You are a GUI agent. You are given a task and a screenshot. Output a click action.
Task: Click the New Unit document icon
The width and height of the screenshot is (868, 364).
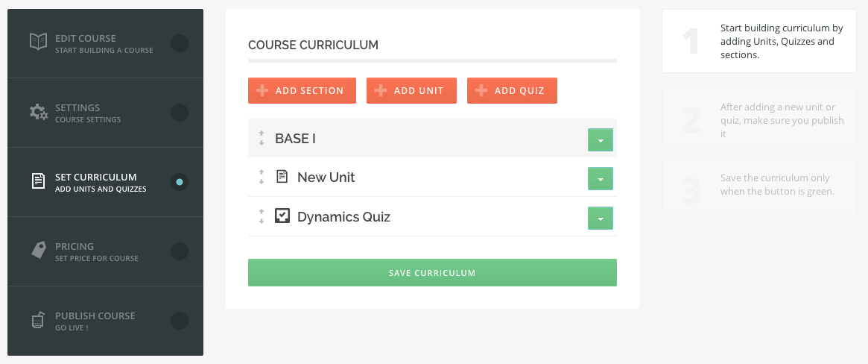point(282,177)
